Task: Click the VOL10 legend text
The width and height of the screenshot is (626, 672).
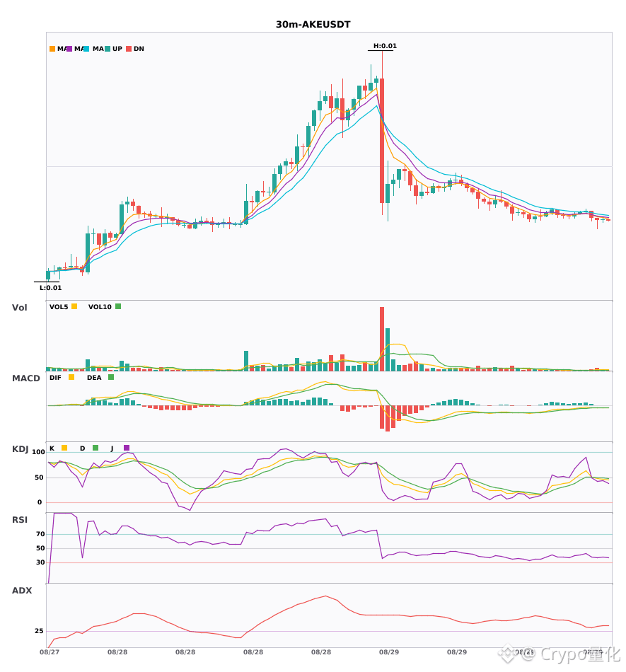Action: point(100,307)
